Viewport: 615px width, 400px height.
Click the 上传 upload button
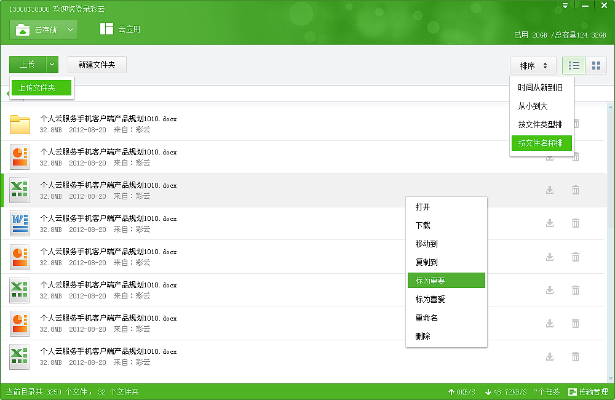pyautogui.click(x=27, y=64)
